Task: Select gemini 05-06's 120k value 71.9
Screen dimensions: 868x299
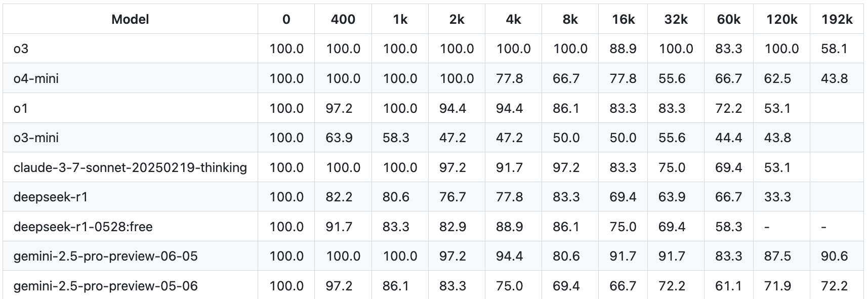Action: coord(777,286)
